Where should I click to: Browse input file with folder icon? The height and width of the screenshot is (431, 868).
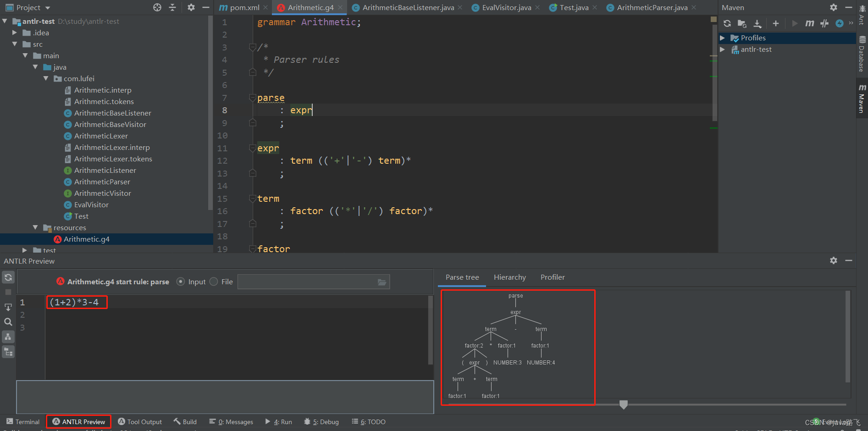382,282
